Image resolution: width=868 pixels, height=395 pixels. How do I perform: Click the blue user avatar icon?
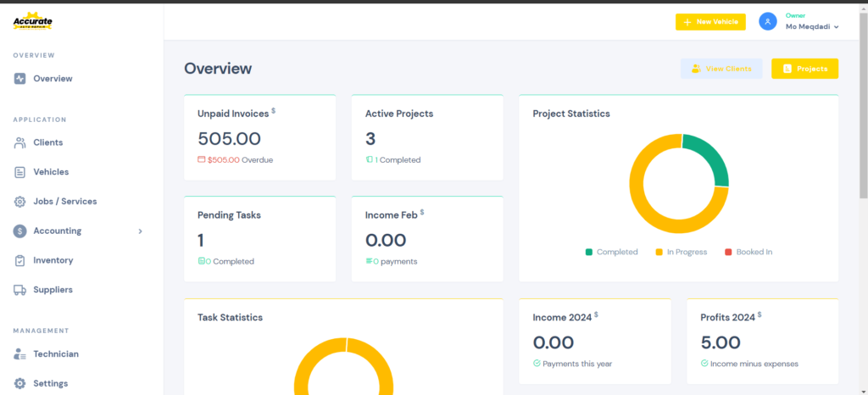pyautogui.click(x=768, y=21)
